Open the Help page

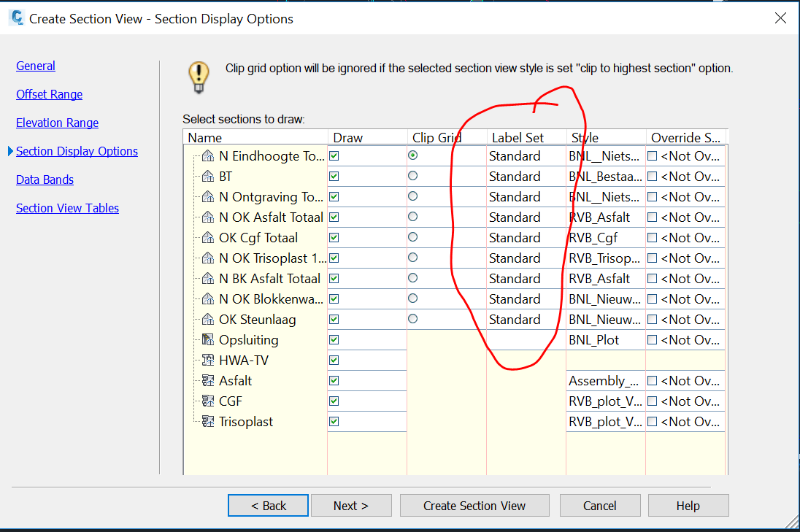pyautogui.click(x=687, y=505)
